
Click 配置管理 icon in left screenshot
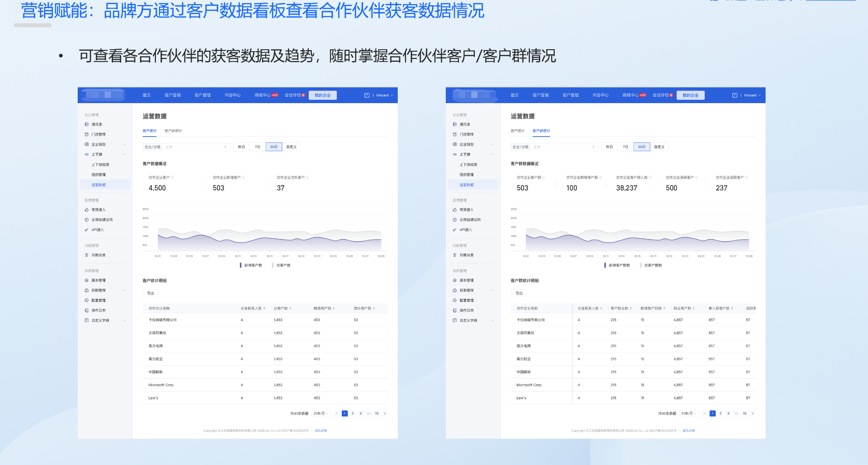[86, 300]
